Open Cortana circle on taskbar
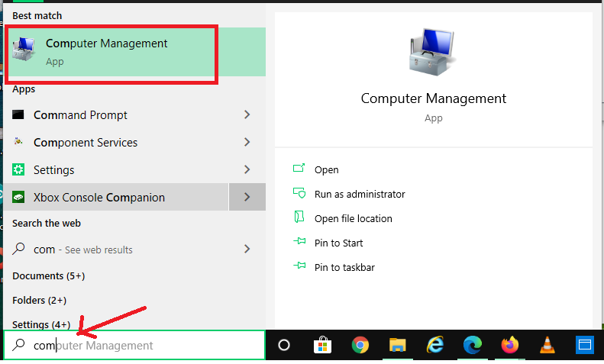This screenshot has height=364, width=604. click(x=284, y=345)
